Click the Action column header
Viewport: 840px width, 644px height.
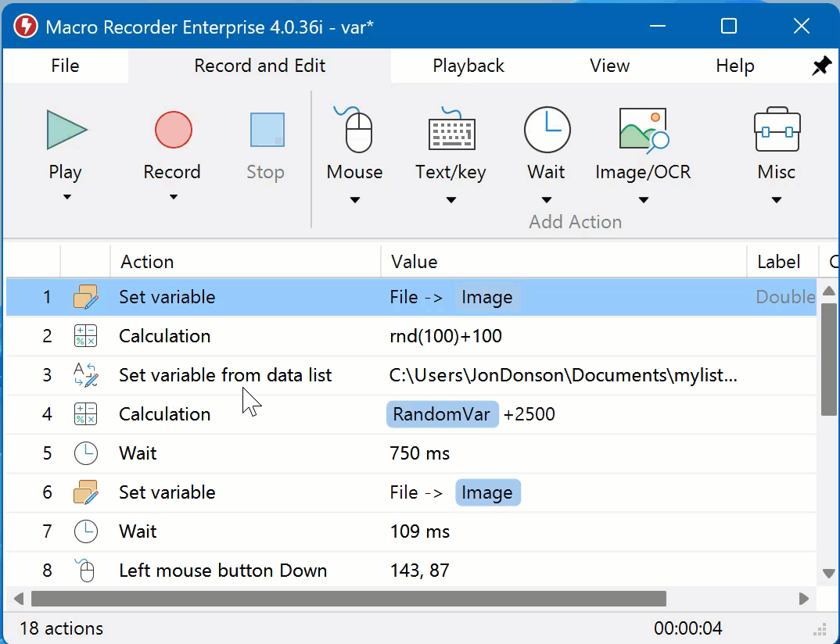tap(147, 262)
